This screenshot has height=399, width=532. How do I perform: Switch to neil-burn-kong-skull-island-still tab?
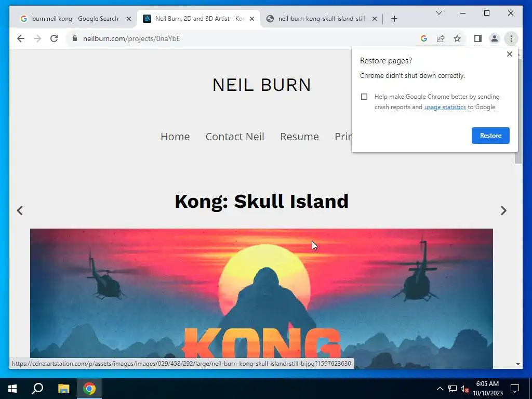(321, 19)
